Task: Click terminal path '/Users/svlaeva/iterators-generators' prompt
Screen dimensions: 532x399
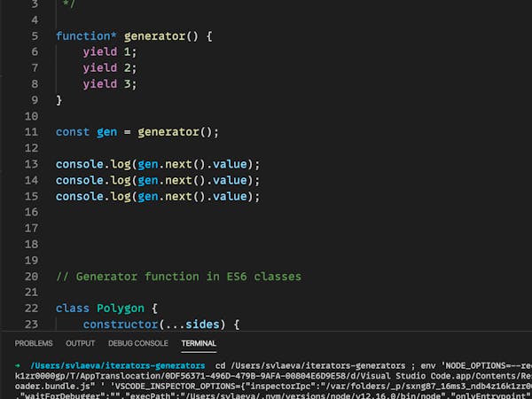Action: click(x=118, y=365)
